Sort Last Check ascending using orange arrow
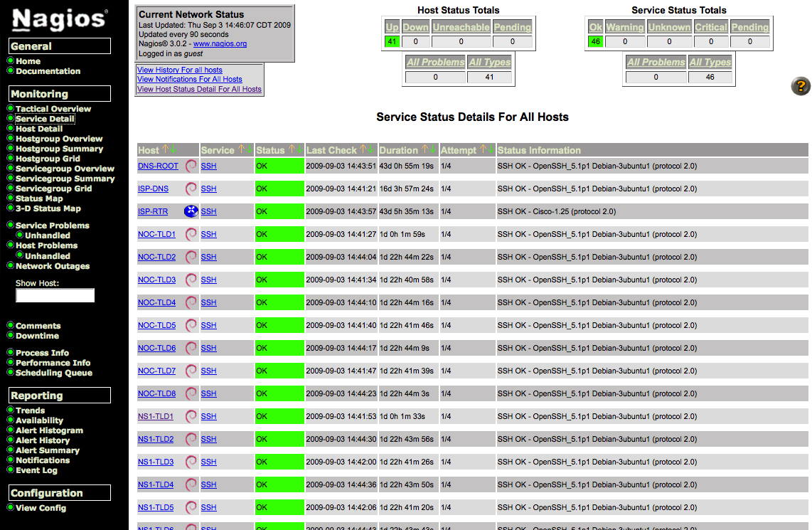The image size is (812, 530). pos(363,149)
